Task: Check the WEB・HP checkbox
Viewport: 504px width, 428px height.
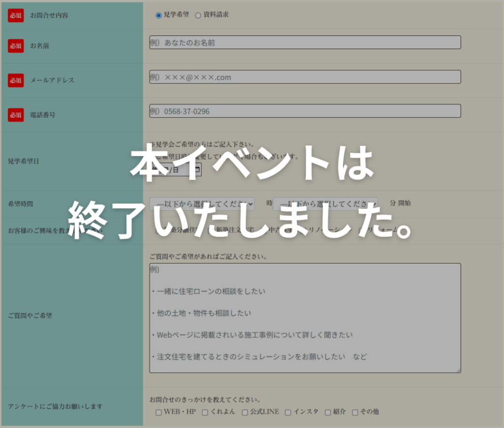Action: tap(158, 412)
